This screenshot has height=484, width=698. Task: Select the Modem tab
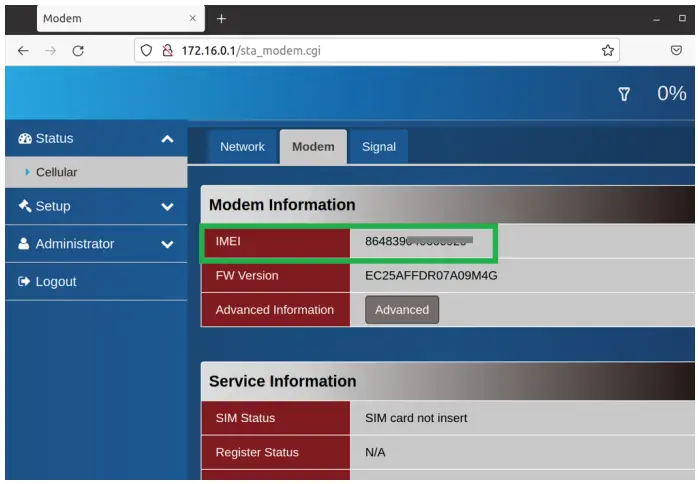(x=313, y=147)
